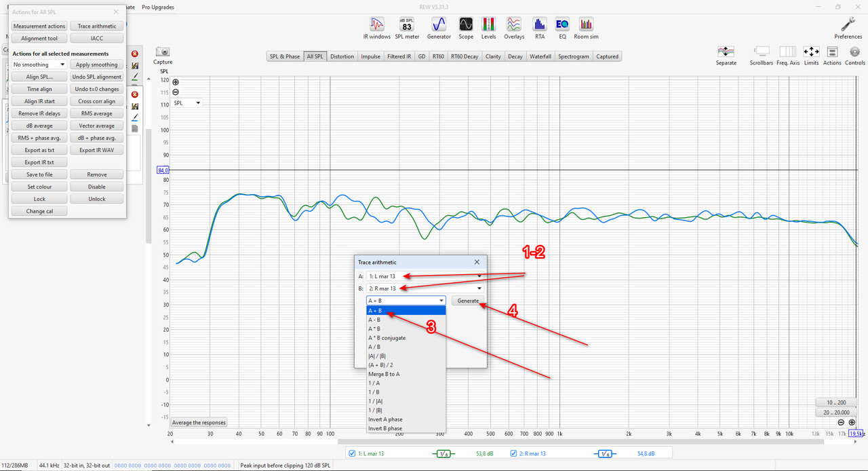Image resolution: width=868 pixels, height=471 pixels.
Task: Click Apply smoothing button
Action: [97, 64]
